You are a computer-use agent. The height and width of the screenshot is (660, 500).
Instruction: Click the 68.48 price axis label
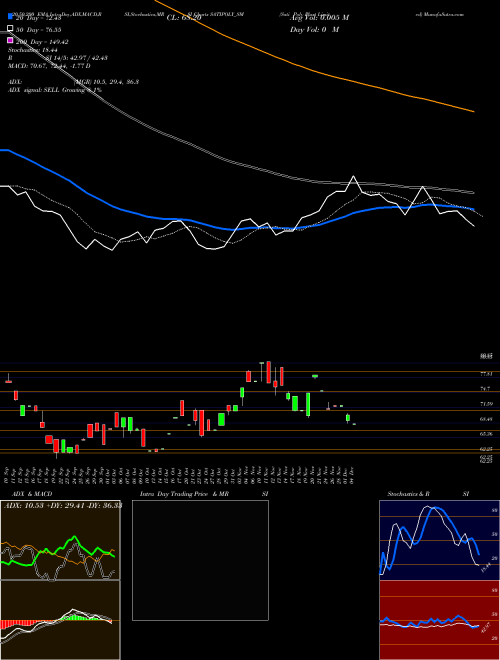click(487, 419)
